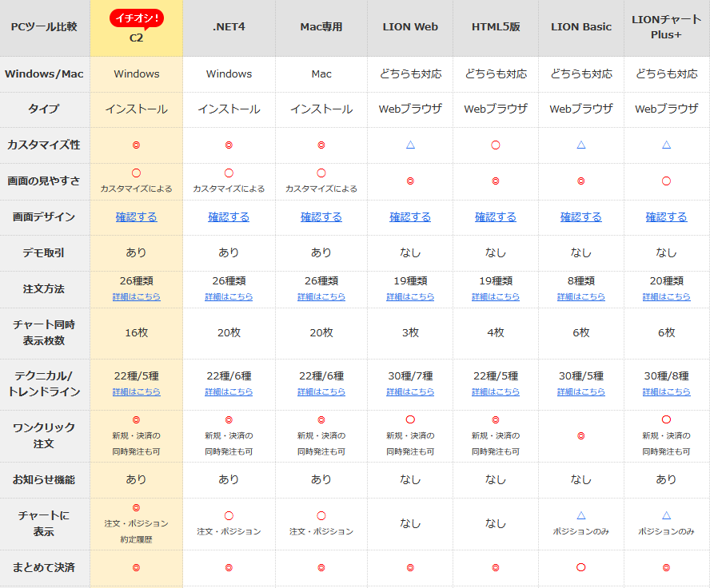Open 確認する link in LIONチャートPlus+ column
The height and width of the screenshot is (588, 710).
tap(666, 217)
